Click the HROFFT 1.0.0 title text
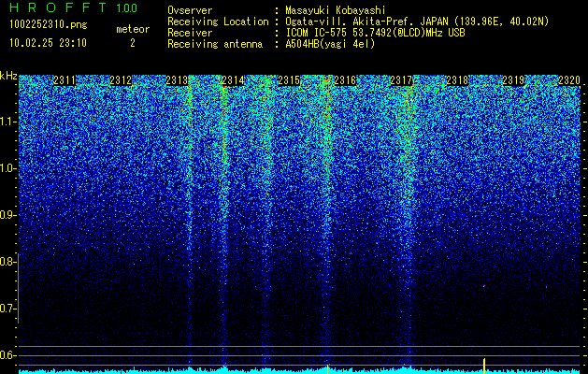The image size is (588, 374). 73,7
